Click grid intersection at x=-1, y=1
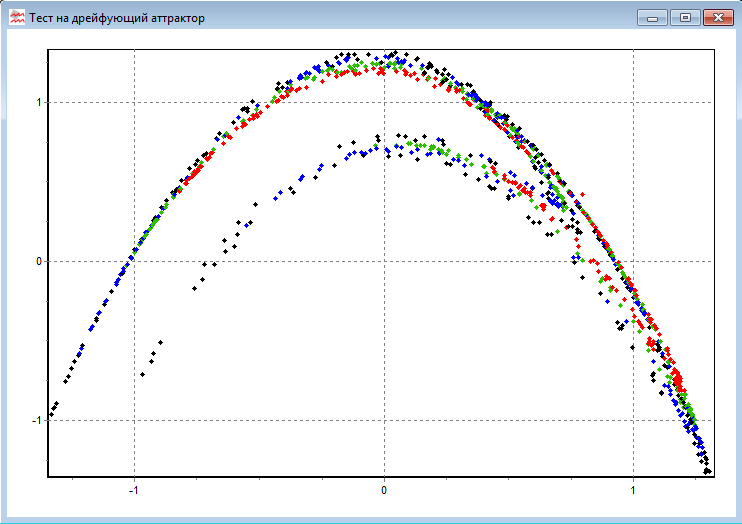This screenshot has height=524, width=742. coord(135,103)
